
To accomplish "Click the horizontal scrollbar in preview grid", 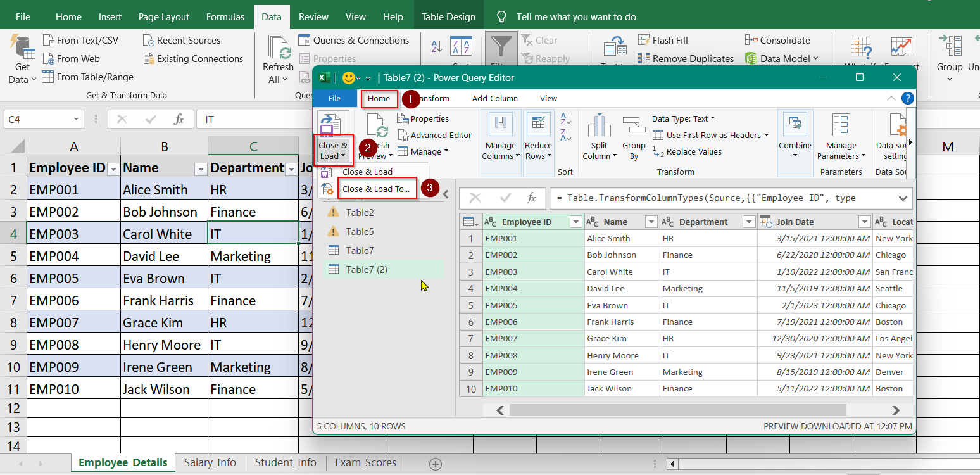I will click(x=677, y=410).
